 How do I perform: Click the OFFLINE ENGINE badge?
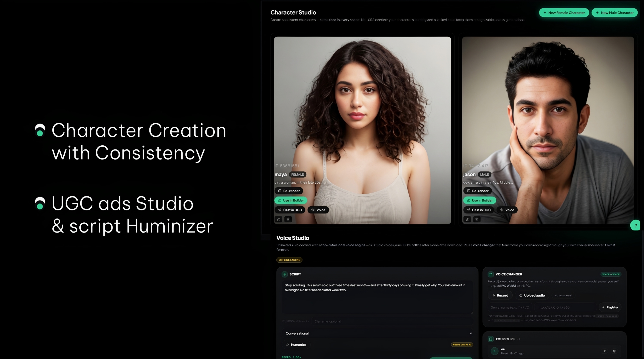click(x=289, y=260)
